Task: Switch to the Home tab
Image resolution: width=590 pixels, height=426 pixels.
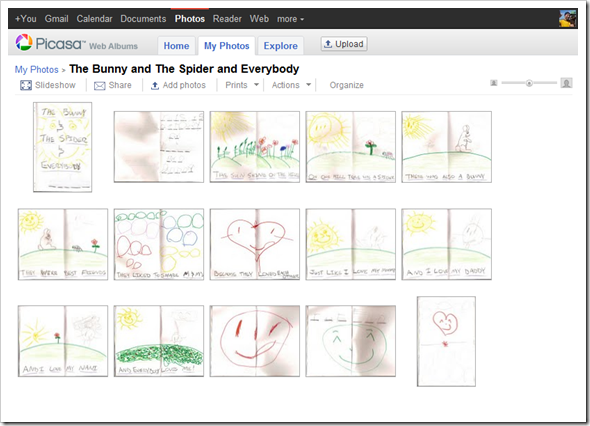Action: pyautogui.click(x=176, y=46)
